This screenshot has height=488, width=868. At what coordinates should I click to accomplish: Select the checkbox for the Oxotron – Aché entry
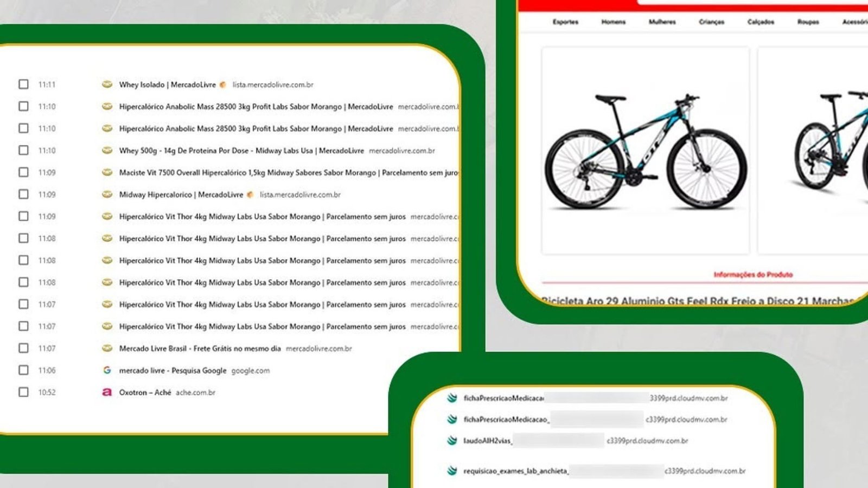23,392
